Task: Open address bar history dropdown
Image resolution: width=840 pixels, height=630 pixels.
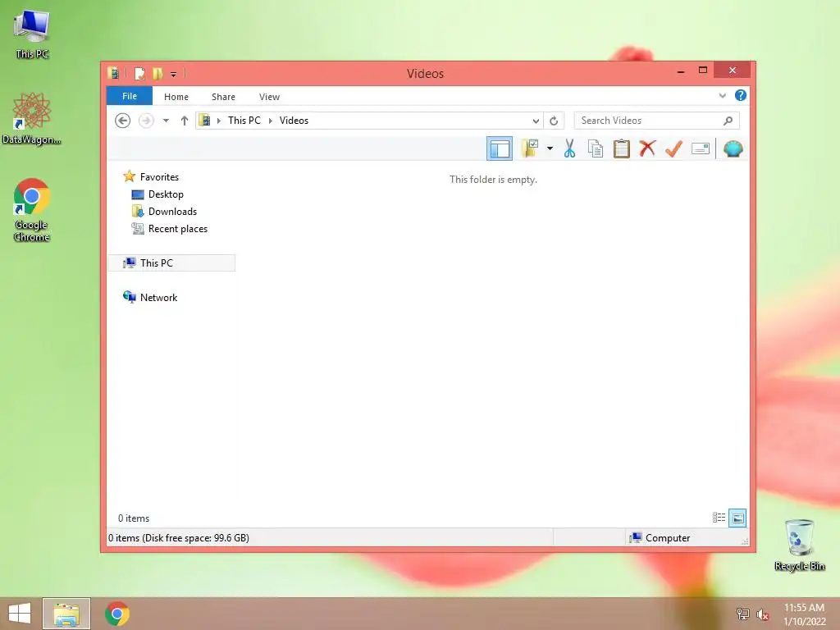Action: 536,121
